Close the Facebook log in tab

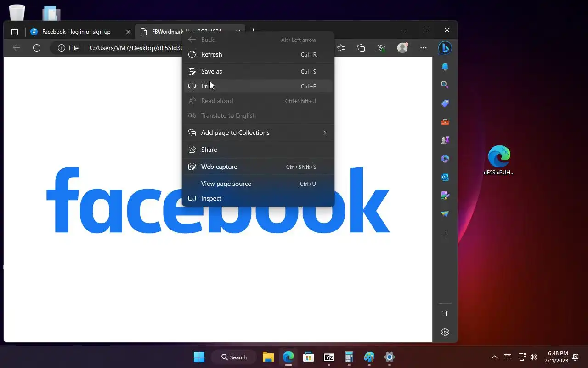[x=128, y=32]
